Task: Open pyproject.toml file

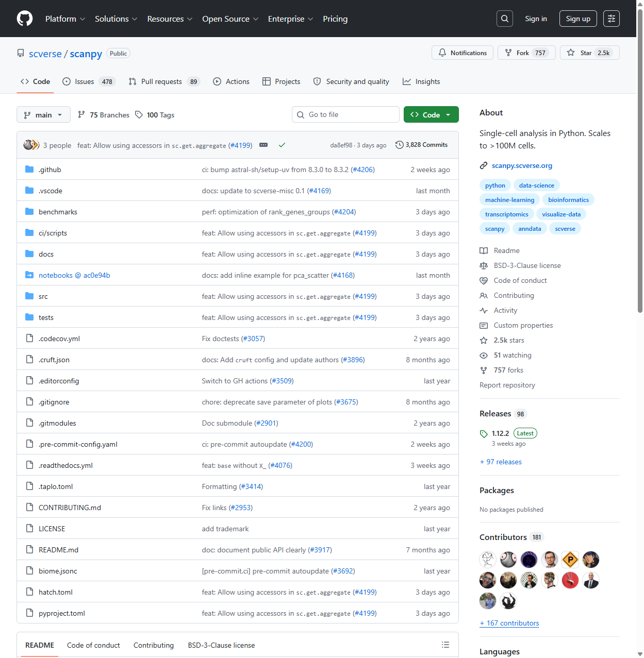Action: [62, 613]
